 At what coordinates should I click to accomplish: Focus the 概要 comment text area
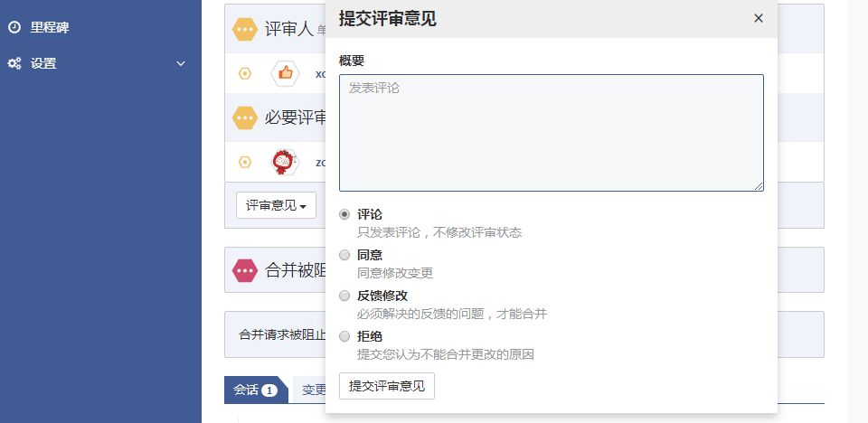pyautogui.click(x=551, y=133)
